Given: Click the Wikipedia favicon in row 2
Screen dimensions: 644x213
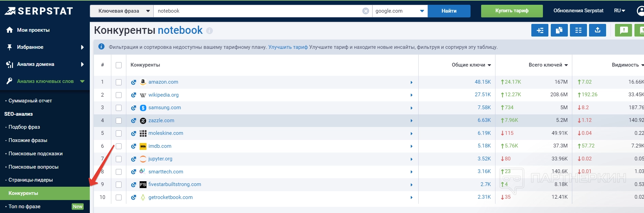Looking at the screenshot, I should tap(143, 95).
